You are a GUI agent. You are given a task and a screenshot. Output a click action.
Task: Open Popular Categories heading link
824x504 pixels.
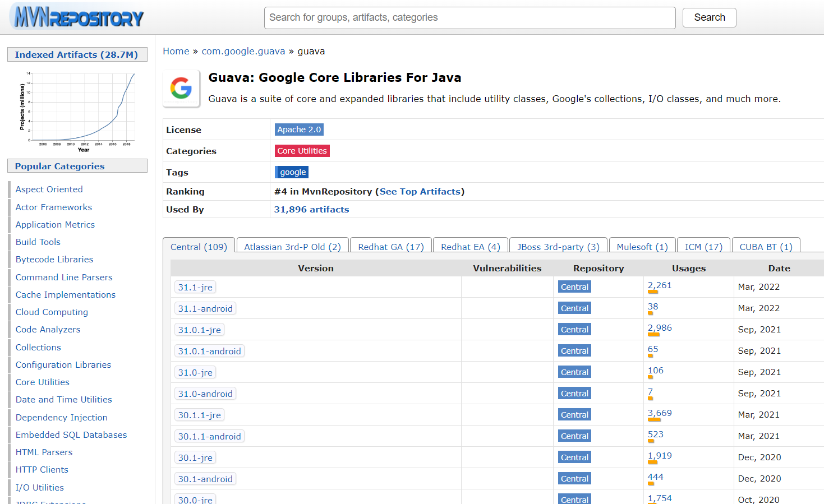coord(59,166)
